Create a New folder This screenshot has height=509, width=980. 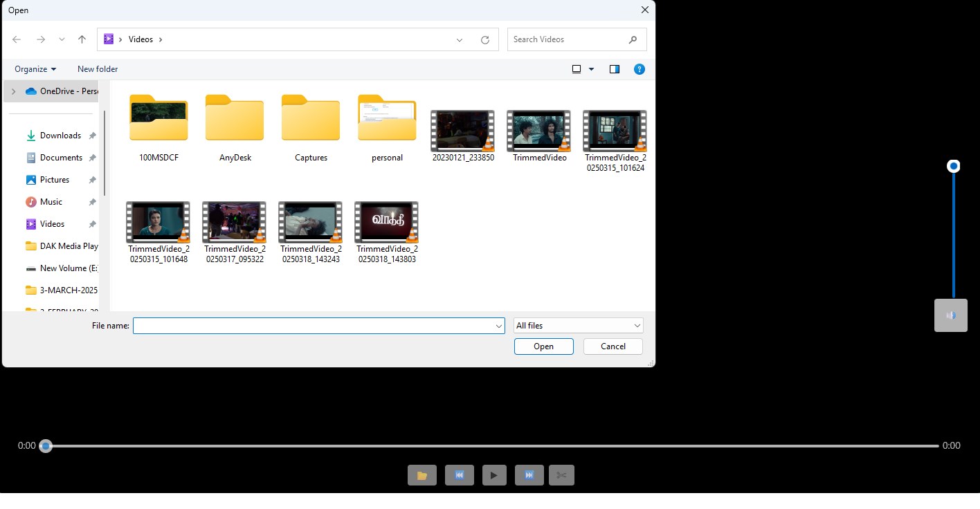pos(98,69)
